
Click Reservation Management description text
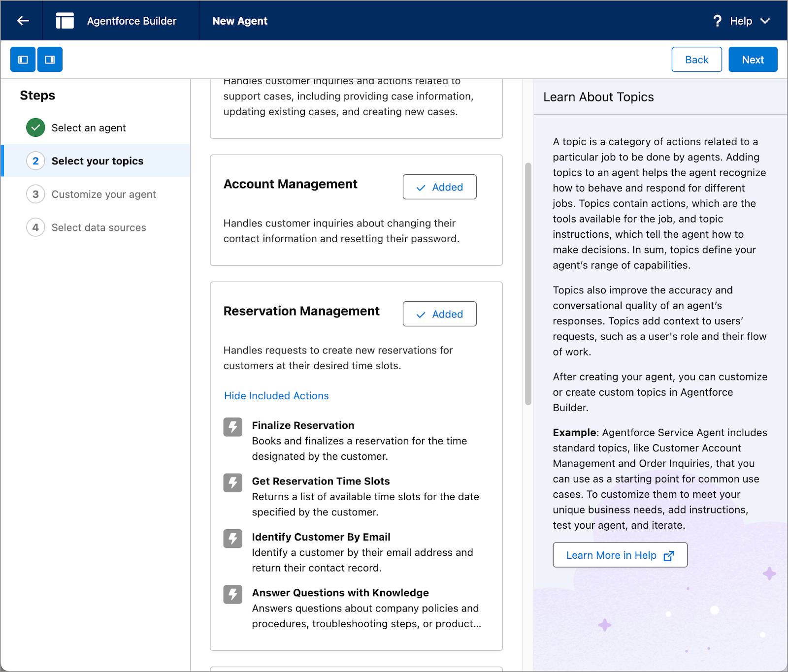[x=338, y=358]
